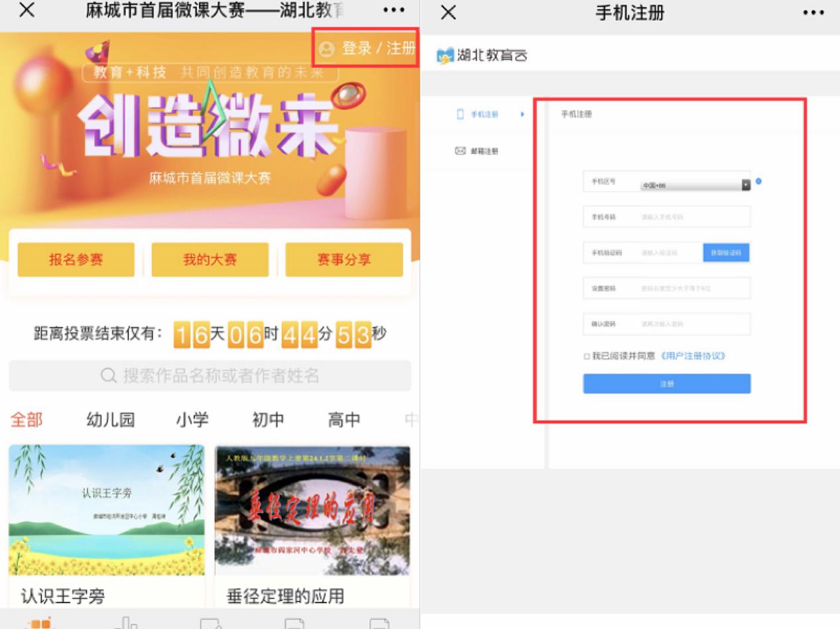This screenshot has height=629, width=840.
Task: Open the 认识王字旁 course thumbnail
Action: pyautogui.click(x=107, y=510)
